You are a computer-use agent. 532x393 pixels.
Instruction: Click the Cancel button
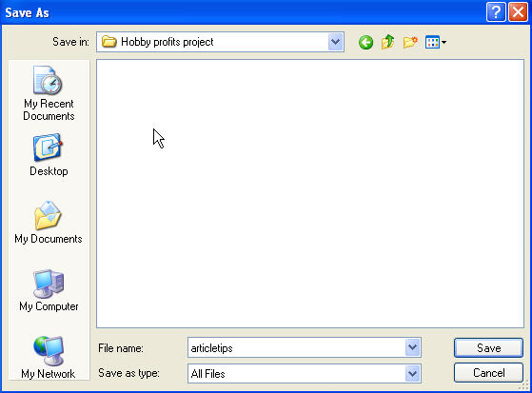click(x=488, y=373)
